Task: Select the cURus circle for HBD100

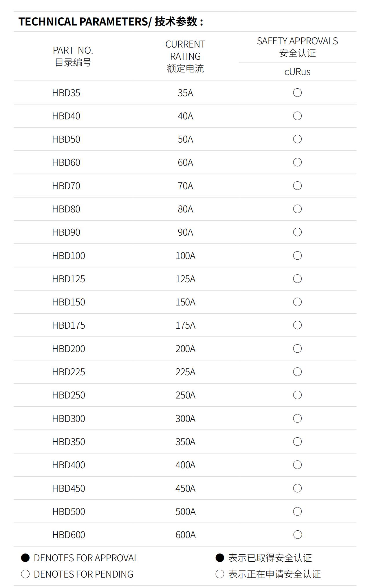Action: (x=297, y=256)
